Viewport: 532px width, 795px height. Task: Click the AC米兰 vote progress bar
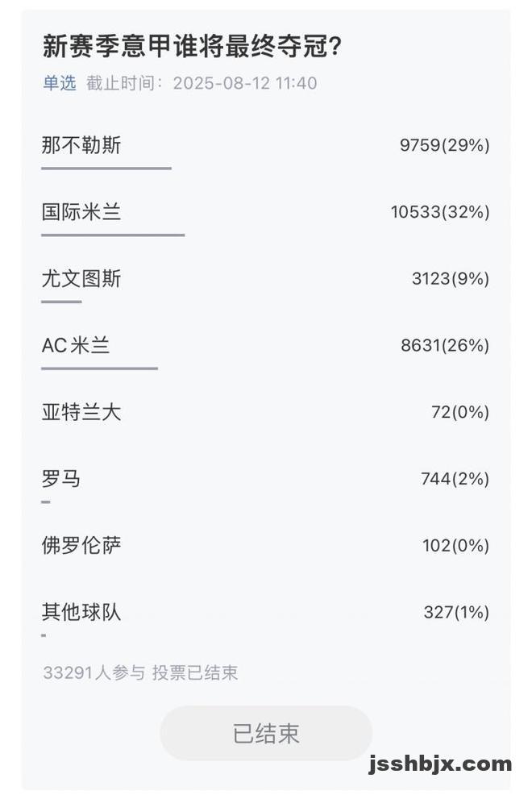coord(100,368)
